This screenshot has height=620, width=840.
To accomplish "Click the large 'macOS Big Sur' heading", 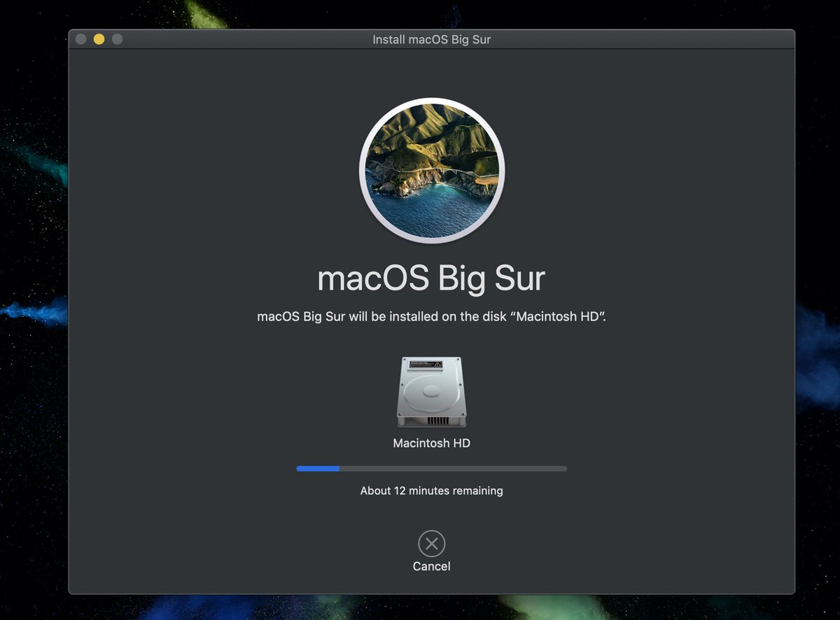I will click(431, 279).
